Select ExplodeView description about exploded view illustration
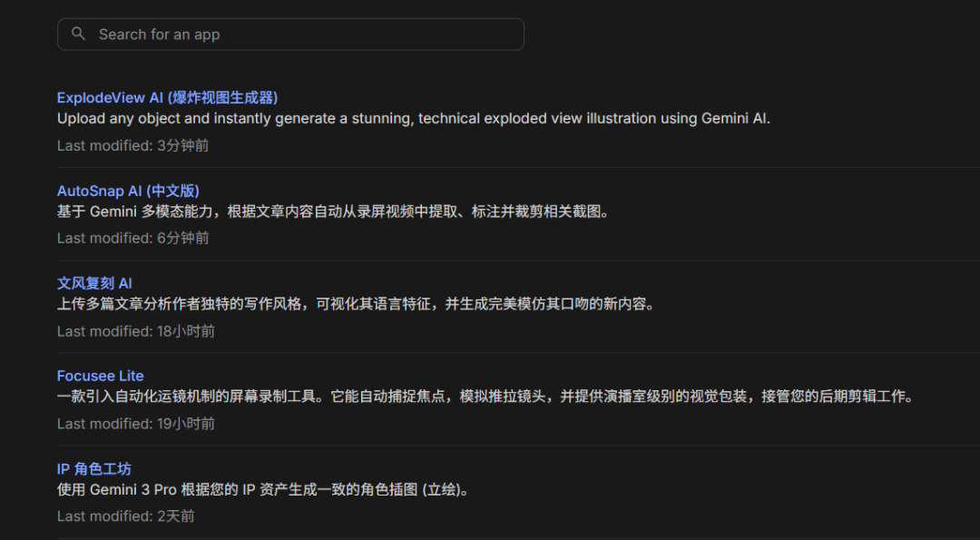 (x=413, y=119)
